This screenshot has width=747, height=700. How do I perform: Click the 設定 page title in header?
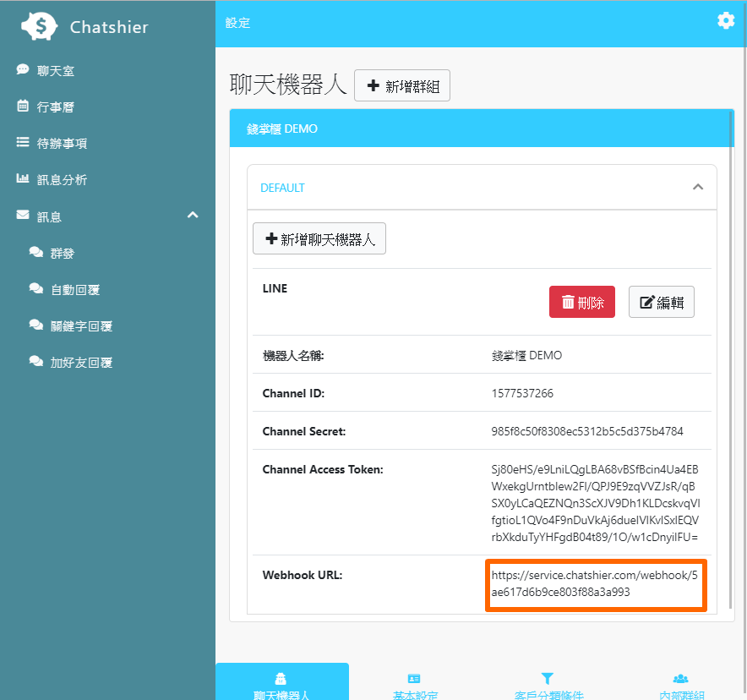coord(237,23)
